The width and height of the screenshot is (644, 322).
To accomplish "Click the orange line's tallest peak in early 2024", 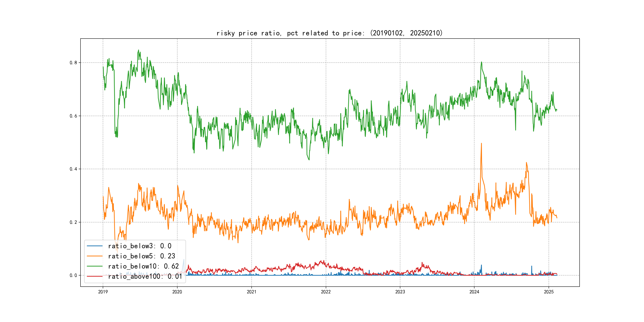I will click(481, 144).
